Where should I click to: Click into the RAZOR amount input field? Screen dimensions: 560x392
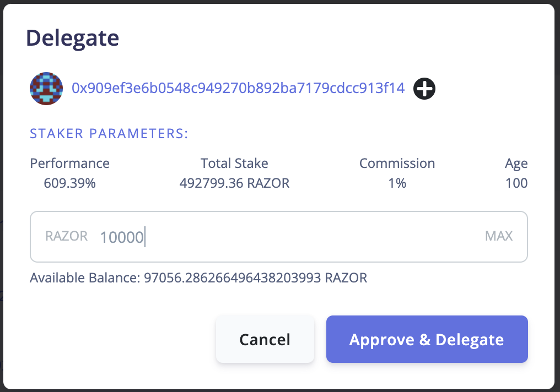click(x=309, y=237)
